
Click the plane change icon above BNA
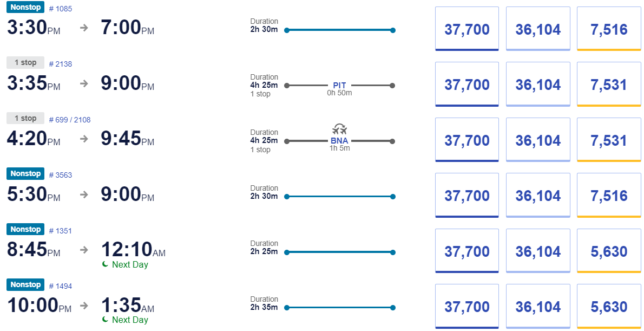pos(339,129)
